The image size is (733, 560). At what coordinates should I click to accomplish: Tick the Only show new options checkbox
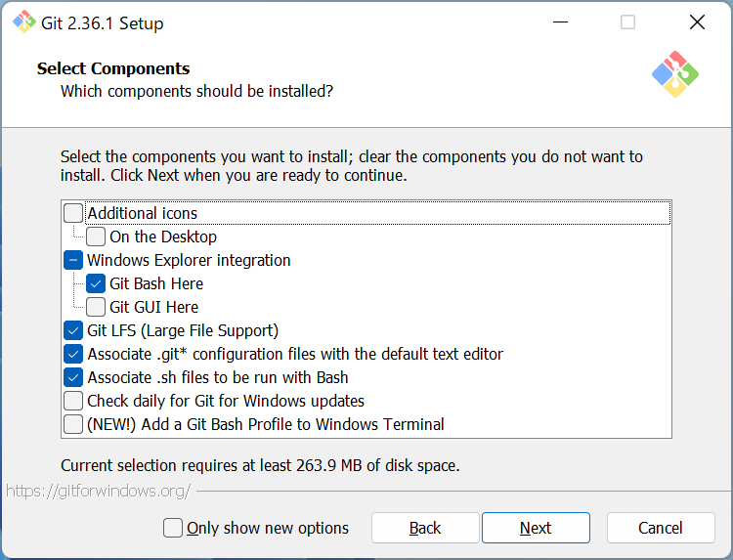172,528
